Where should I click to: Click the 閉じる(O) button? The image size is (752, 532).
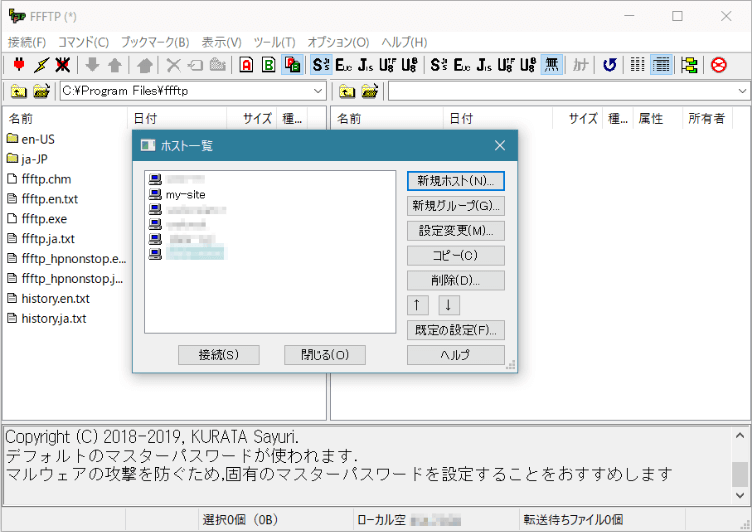click(x=325, y=355)
